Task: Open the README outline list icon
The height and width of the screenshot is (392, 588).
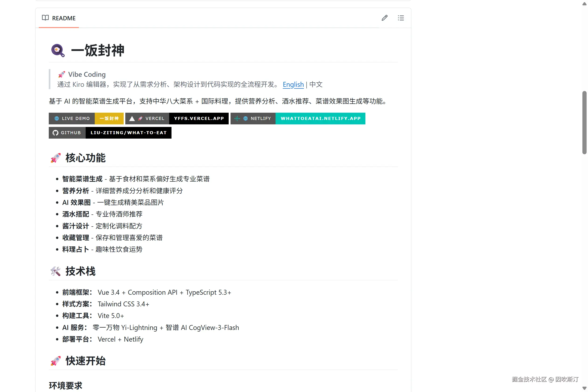Action: pos(401,18)
